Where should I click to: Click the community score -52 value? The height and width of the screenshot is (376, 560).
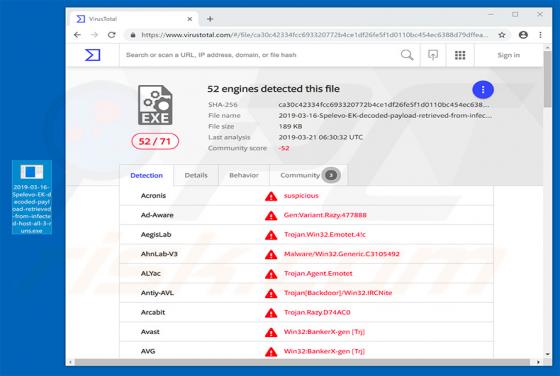click(284, 148)
